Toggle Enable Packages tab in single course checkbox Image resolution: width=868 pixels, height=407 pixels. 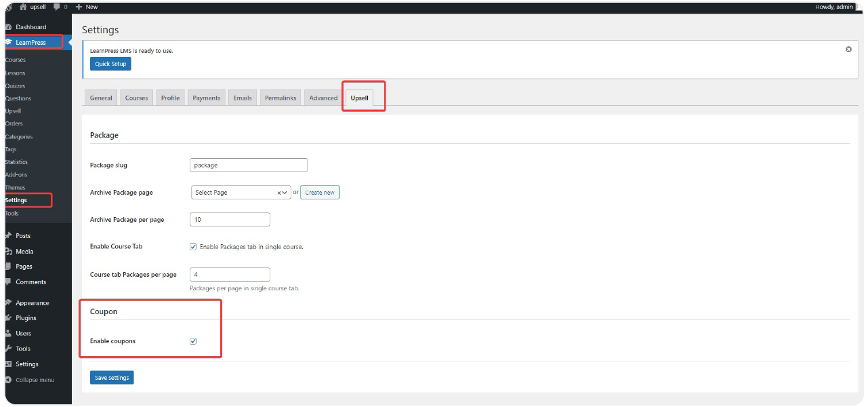pos(193,247)
